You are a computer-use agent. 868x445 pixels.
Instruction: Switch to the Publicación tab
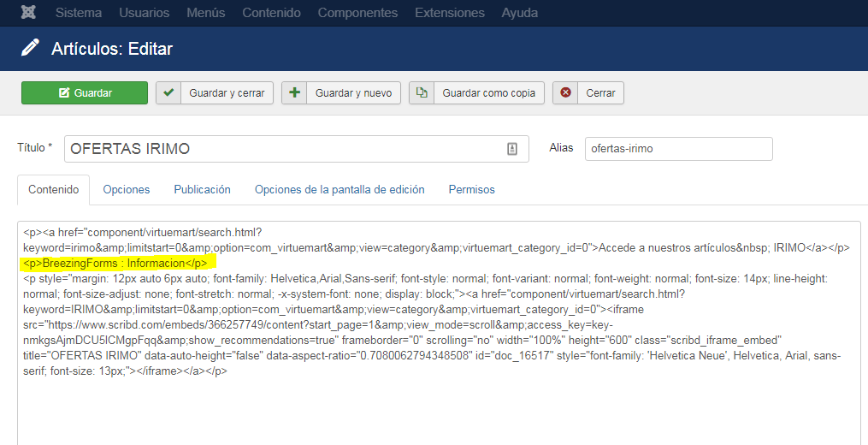coord(202,189)
